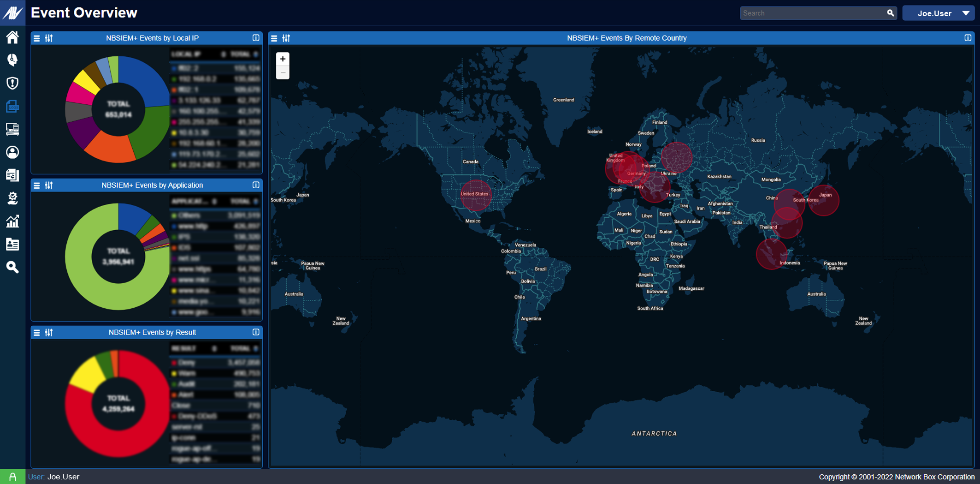980x484 pixels.
Task: Click the Application chart total 3,956,941
Action: point(118,262)
